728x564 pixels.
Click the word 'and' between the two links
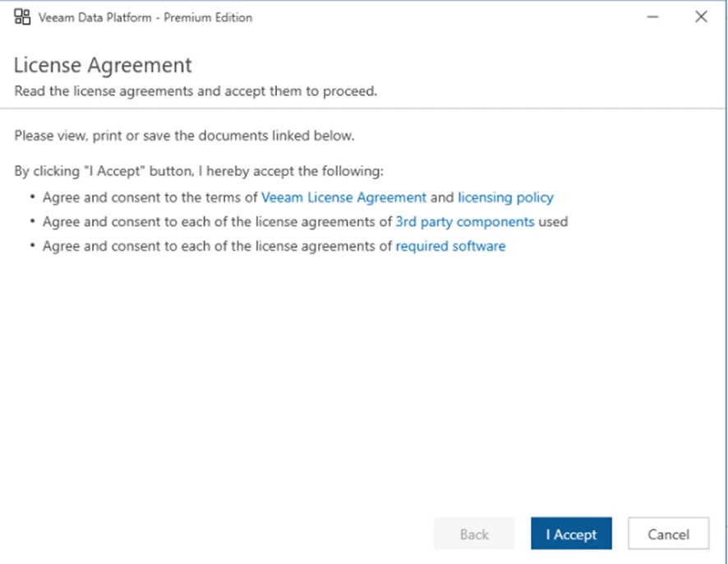pyautogui.click(x=442, y=197)
